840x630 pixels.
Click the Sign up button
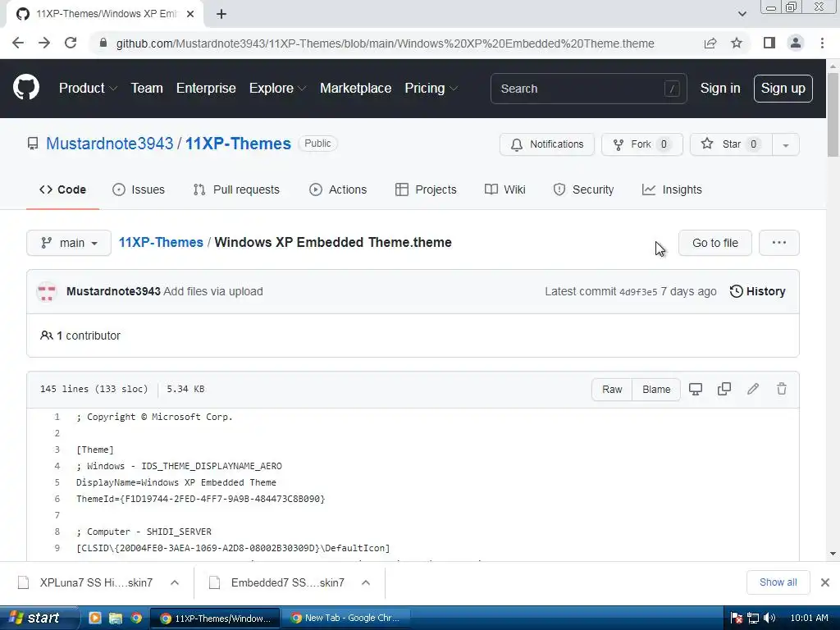[783, 89]
